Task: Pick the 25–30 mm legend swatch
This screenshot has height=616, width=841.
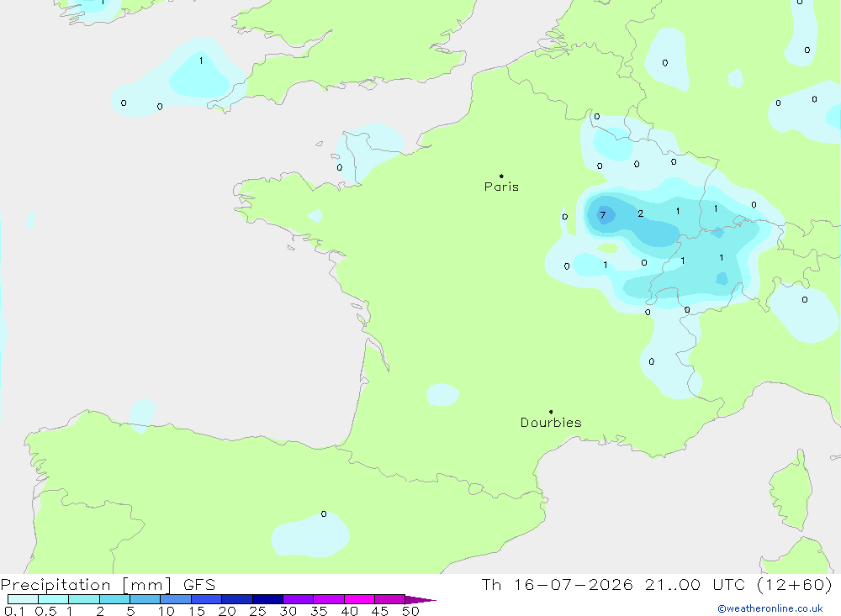Action: coord(267,599)
